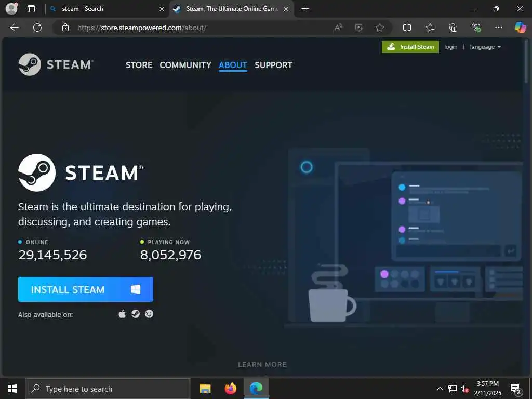Image resolution: width=532 pixels, height=399 pixels.
Task: Add this page to favorites
Action: [x=380, y=28]
